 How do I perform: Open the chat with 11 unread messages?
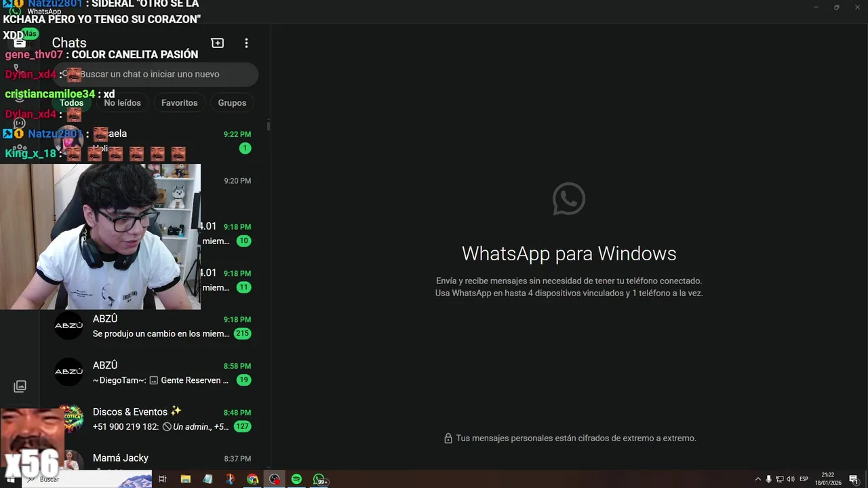(x=231, y=280)
